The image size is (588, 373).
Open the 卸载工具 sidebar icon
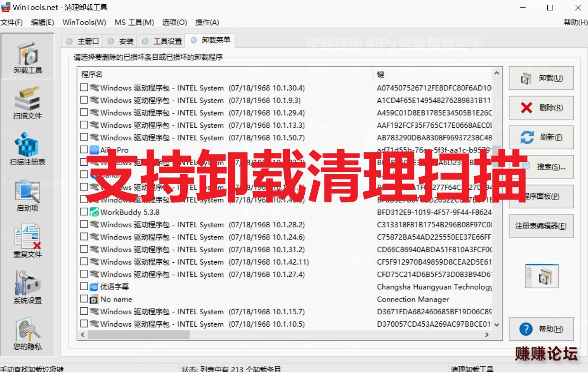coord(28,56)
